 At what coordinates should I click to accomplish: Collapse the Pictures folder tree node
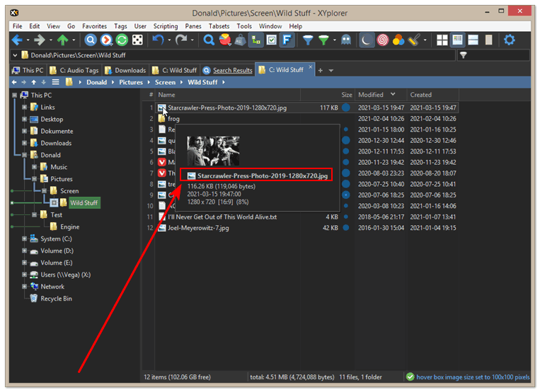tap(34, 179)
